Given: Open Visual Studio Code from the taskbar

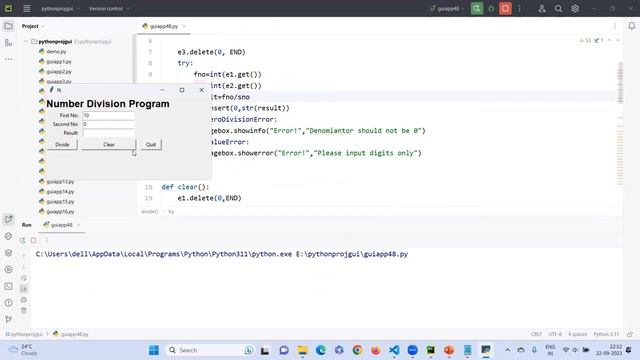Looking at the screenshot, I should [394, 350].
